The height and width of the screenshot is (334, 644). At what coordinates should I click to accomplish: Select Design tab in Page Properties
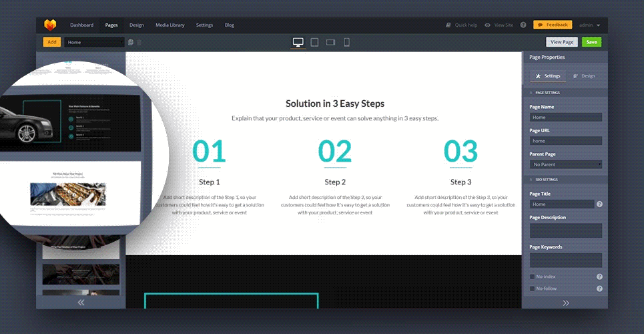pyautogui.click(x=584, y=76)
